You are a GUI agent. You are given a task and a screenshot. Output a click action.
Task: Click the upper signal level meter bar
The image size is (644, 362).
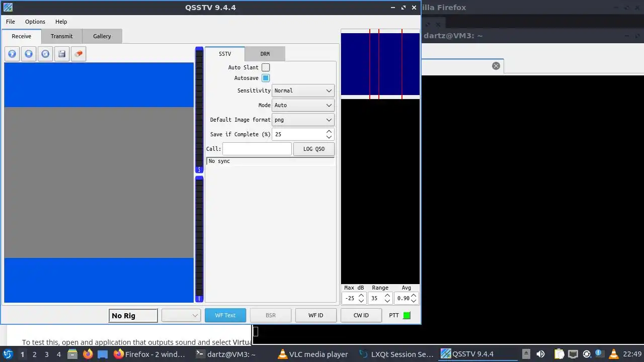pos(199,110)
